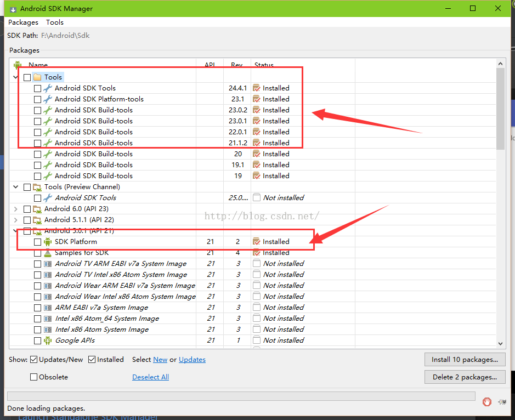This screenshot has width=515, height=420.
Task: Click 'Not installed' status of Google APIs
Action: (x=284, y=340)
